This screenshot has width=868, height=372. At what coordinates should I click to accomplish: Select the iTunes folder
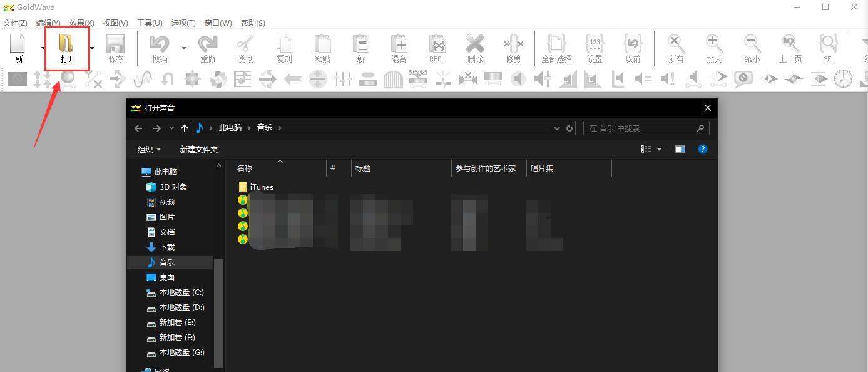coord(256,187)
